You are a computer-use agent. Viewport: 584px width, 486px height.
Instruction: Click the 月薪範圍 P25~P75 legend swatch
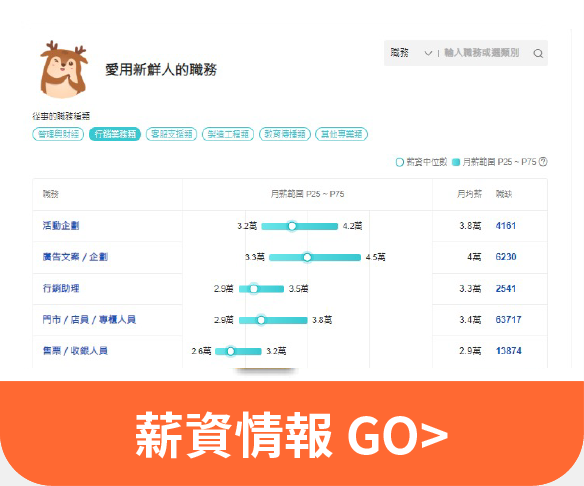coord(456,162)
